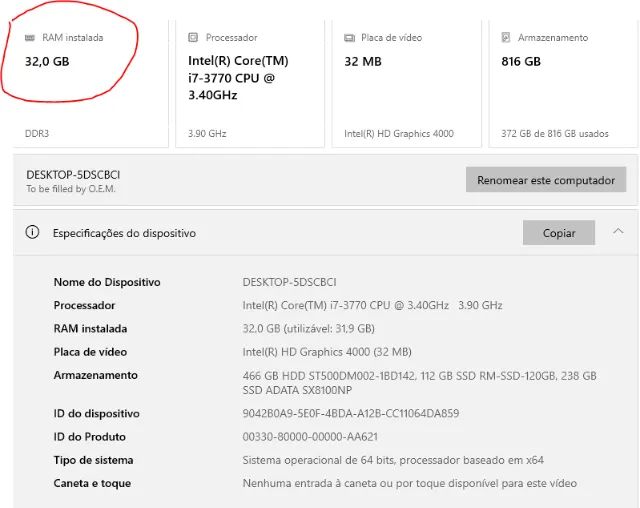
Task: Click the Nome do Dispositivo label
Action: click(107, 282)
